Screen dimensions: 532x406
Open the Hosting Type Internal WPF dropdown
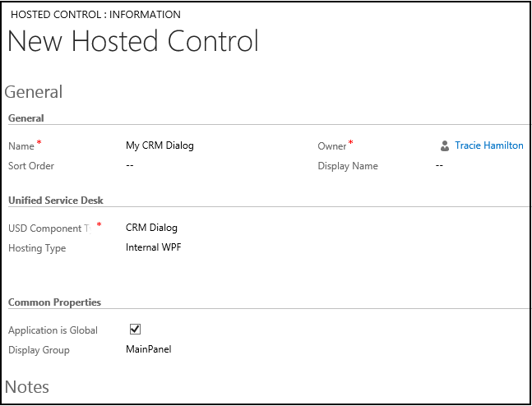pos(154,247)
